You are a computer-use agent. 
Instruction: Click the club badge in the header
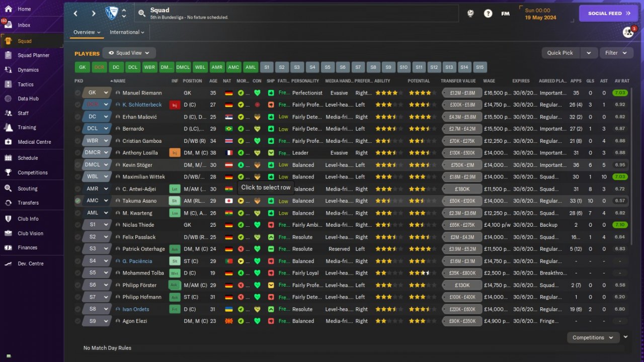(x=111, y=13)
